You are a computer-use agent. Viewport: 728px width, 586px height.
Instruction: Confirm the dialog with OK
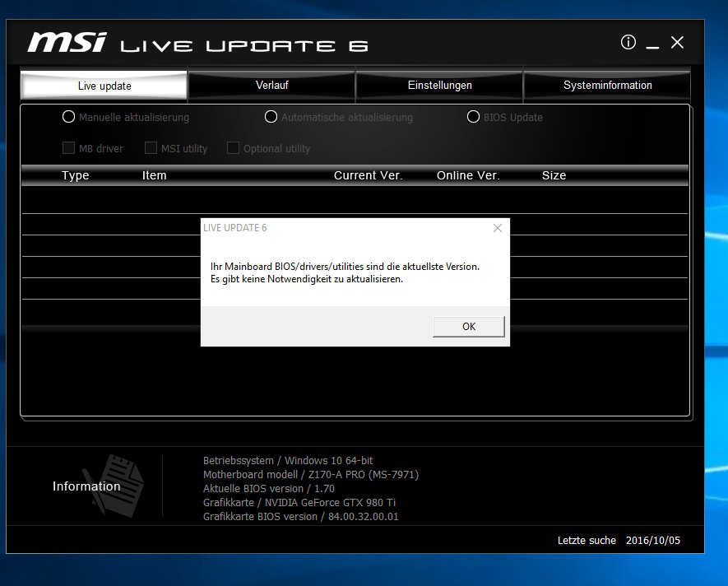point(468,327)
